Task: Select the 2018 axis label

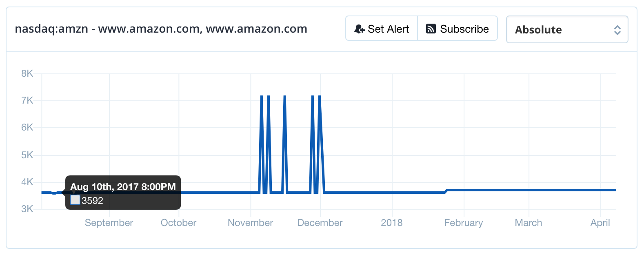Action: (392, 223)
